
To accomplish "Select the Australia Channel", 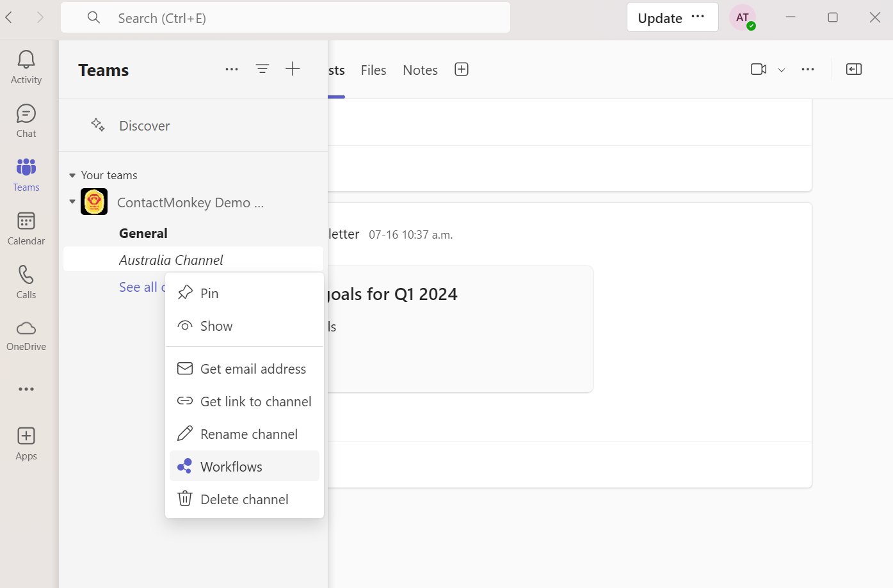I will click(193, 260).
